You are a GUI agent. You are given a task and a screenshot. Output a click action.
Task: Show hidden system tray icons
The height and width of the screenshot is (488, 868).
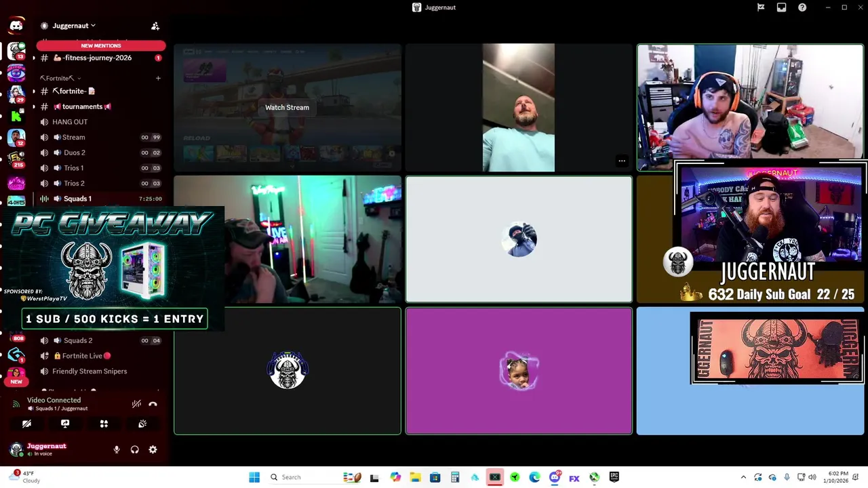click(743, 477)
